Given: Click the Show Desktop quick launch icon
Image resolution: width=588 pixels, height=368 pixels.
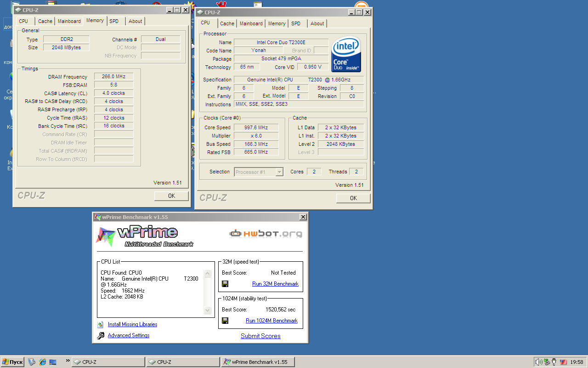Looking at the screenshot, I should coord(53,362).
